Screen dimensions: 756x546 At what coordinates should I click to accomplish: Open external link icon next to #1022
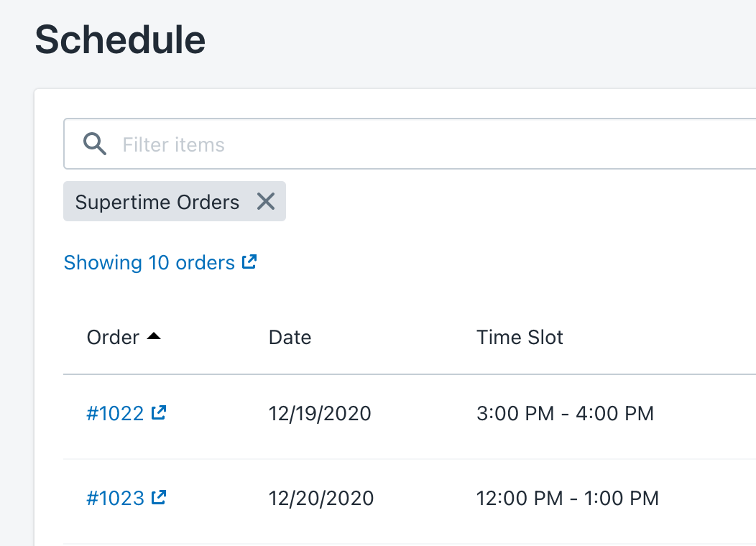[160, 412]
